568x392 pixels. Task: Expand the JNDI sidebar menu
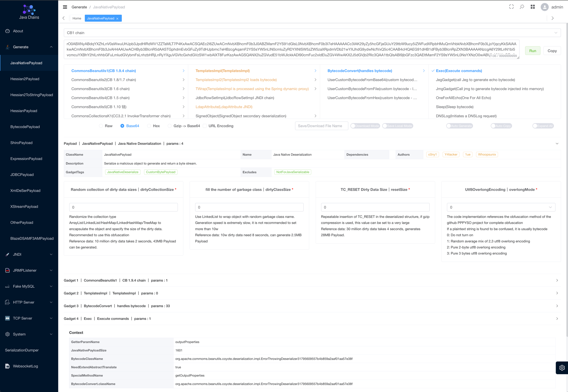click(29, 254)
